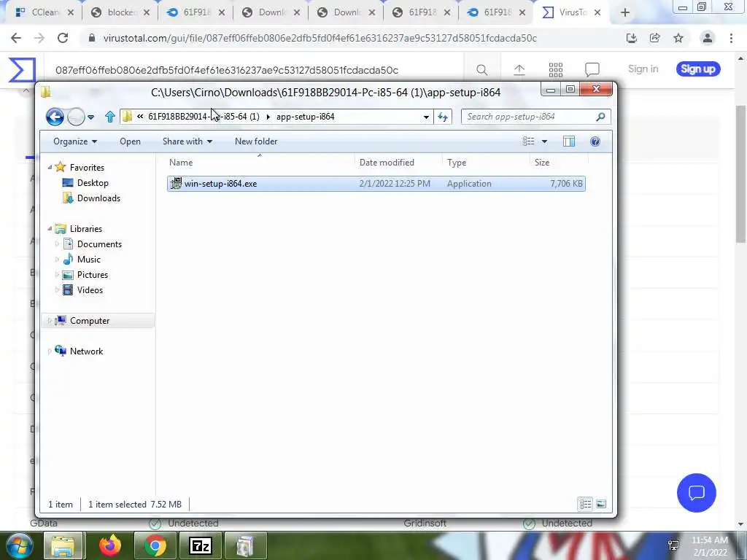Select Libraries in the navigation pane
Image resolution: width=747 pixels, height=560 pixels.
(86, 228)
